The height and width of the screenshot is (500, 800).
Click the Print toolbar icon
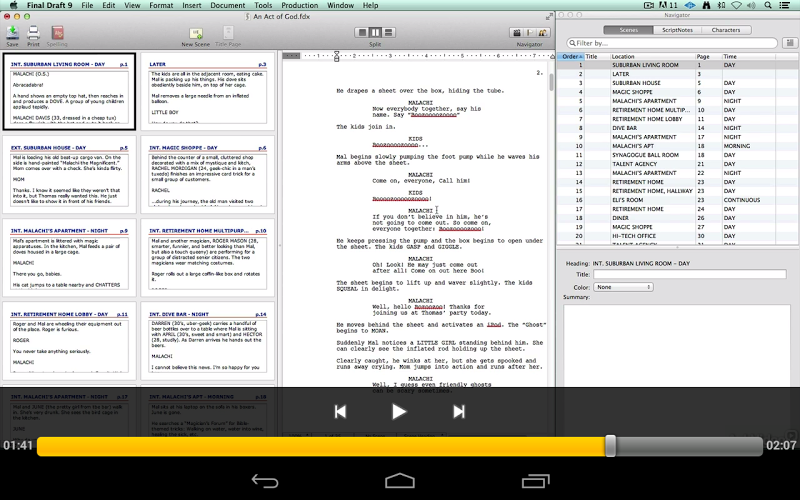pos(33,33)
